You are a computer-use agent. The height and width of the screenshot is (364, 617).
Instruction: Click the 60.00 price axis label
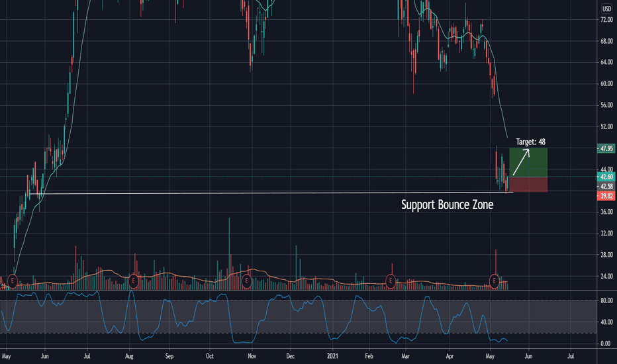coord(606,83)
